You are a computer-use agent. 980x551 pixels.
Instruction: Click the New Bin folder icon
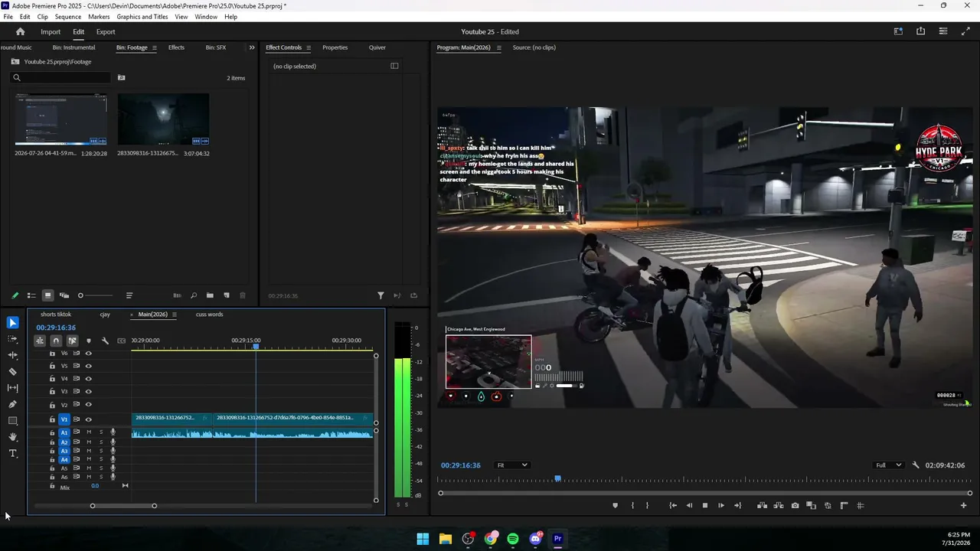tap(210, 295)
